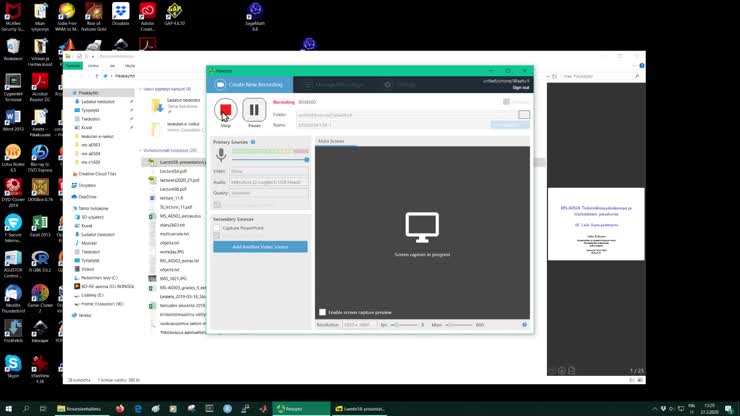Click the recording Name input field
Image resolution: width=740 pixels, height=416 pixels.
[394, 125]
